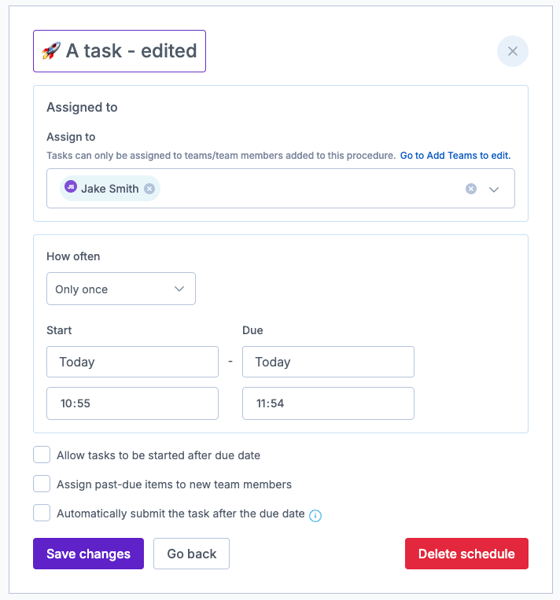Click the Start time field showing 10:55
This screenshot has height=600, width=560.
coord(132,403)
